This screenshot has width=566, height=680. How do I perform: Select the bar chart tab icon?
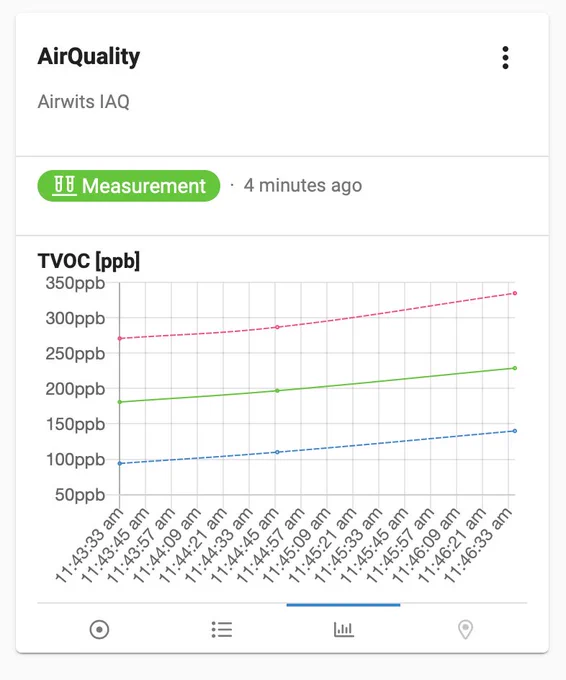[344, 629]
